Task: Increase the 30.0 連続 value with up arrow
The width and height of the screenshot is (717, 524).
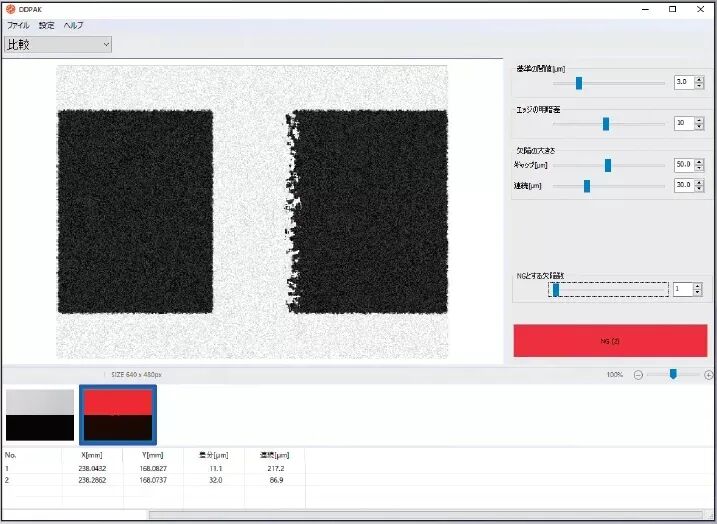Action: pyautogui.click(x=699, y=182)
